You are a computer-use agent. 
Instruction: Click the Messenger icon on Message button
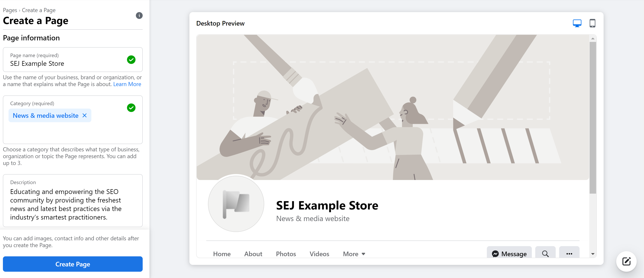(x=495, y=253)
